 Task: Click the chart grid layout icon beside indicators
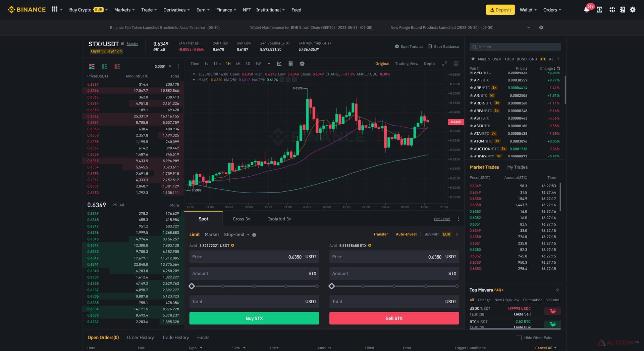pyautogui.click(x=290, y=63)
